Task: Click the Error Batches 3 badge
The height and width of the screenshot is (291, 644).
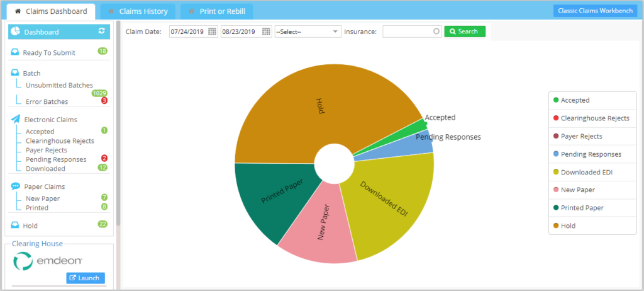Action: (104, 100)
